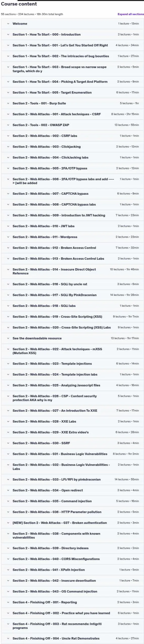Click chevron for Analyzing Javascript files

click(8, 385)
